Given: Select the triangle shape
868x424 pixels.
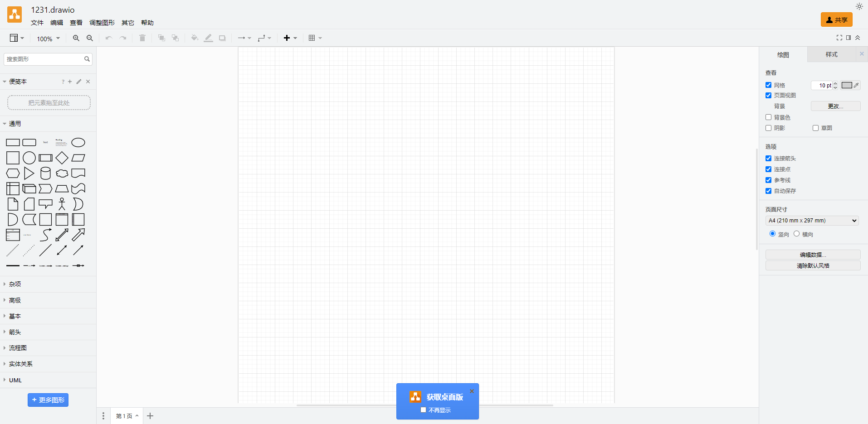Looking at the screenshot, I should click(x=29, y=173).
